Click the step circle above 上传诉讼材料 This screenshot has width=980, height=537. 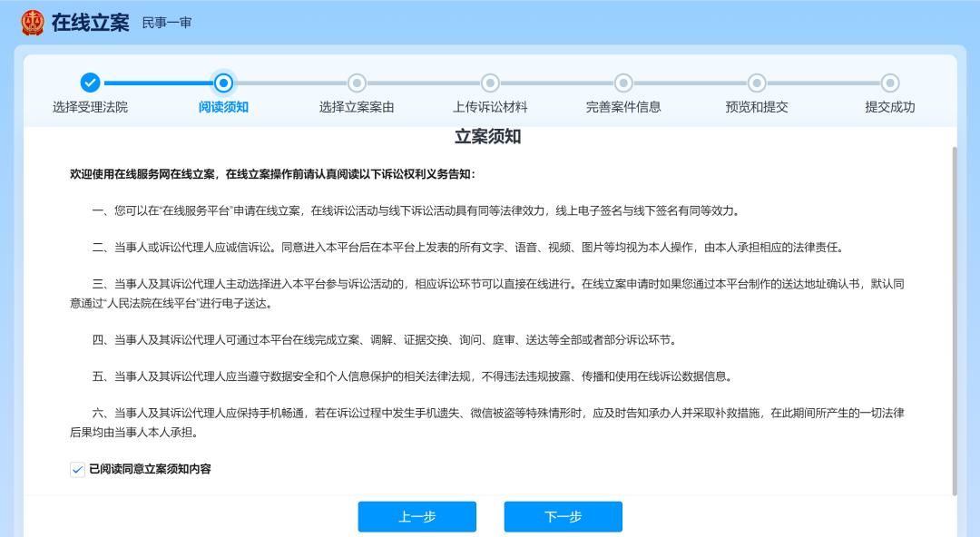tap(490, 83)
